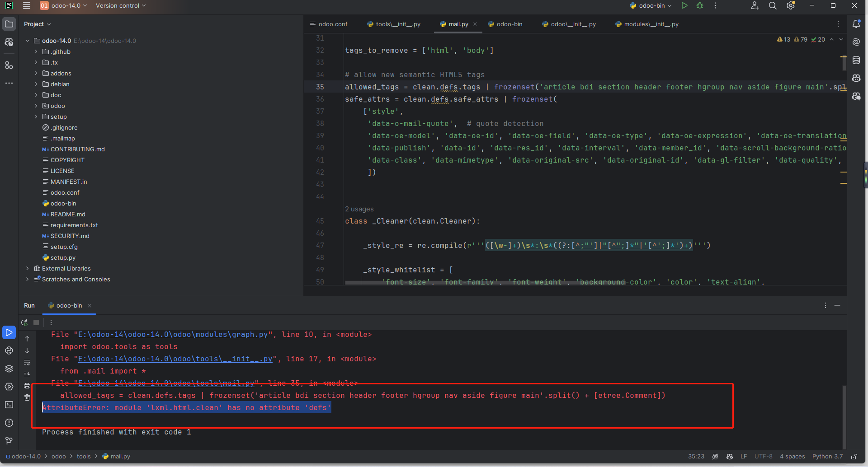Screen dimensions: 868x467
Task: Show more tool windows ellipsis
Action: tap(9, 83)
